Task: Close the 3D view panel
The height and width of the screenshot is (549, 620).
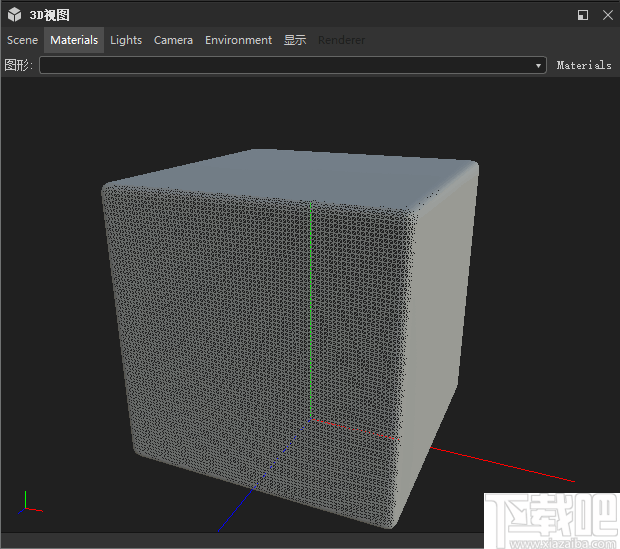Action: click(x=607, y=15)
